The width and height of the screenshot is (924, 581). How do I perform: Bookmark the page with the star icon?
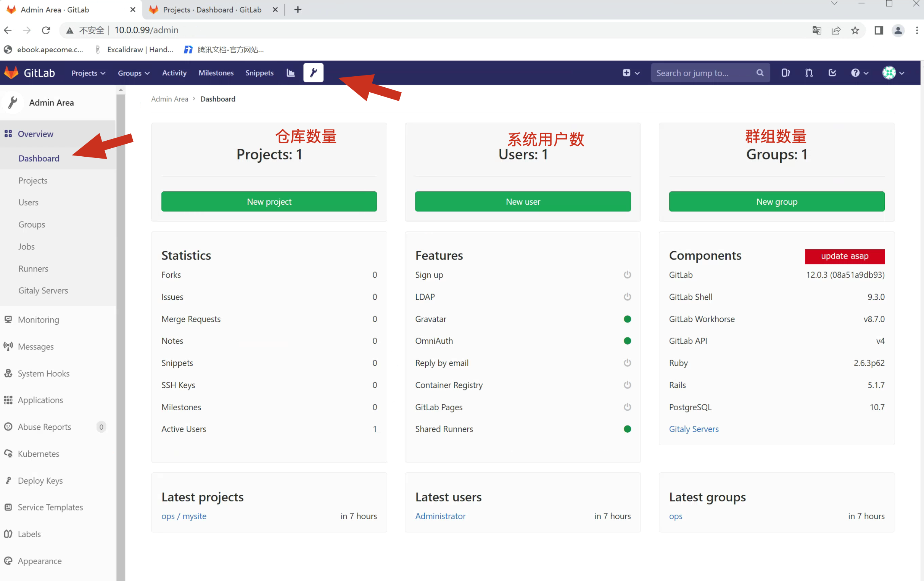(x=855, y=30)
